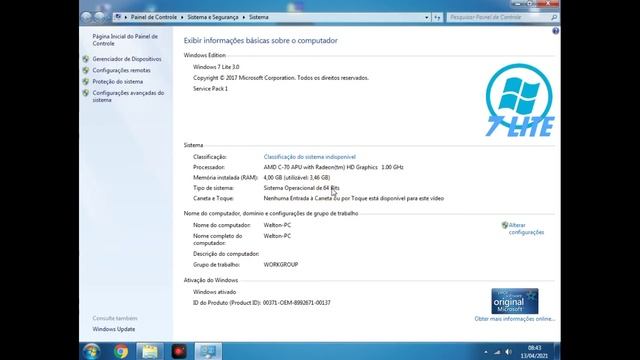This screenshot has height=360, width=640.
Task: Click the WORKGROUP value text
Action: 281,264
